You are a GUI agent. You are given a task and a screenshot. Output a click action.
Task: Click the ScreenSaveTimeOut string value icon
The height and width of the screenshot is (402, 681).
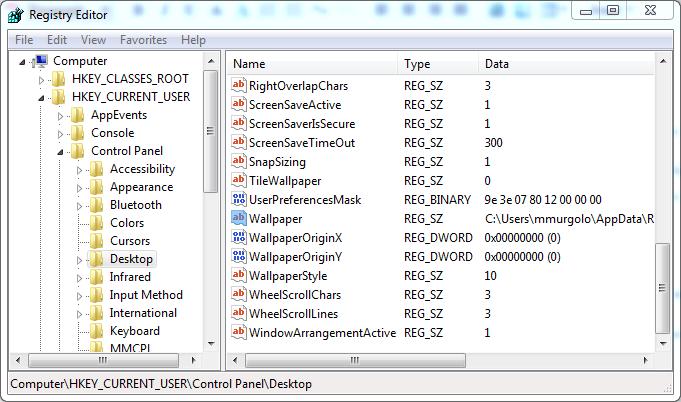[x=238, y=142]
